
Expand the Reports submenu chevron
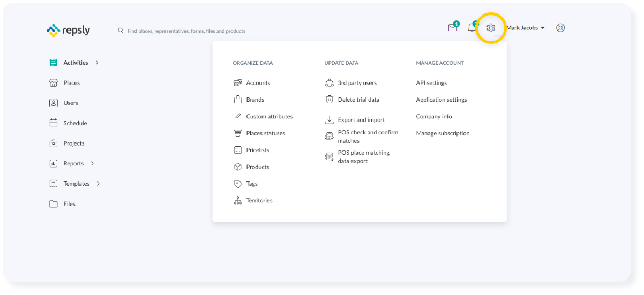point(93,163)
